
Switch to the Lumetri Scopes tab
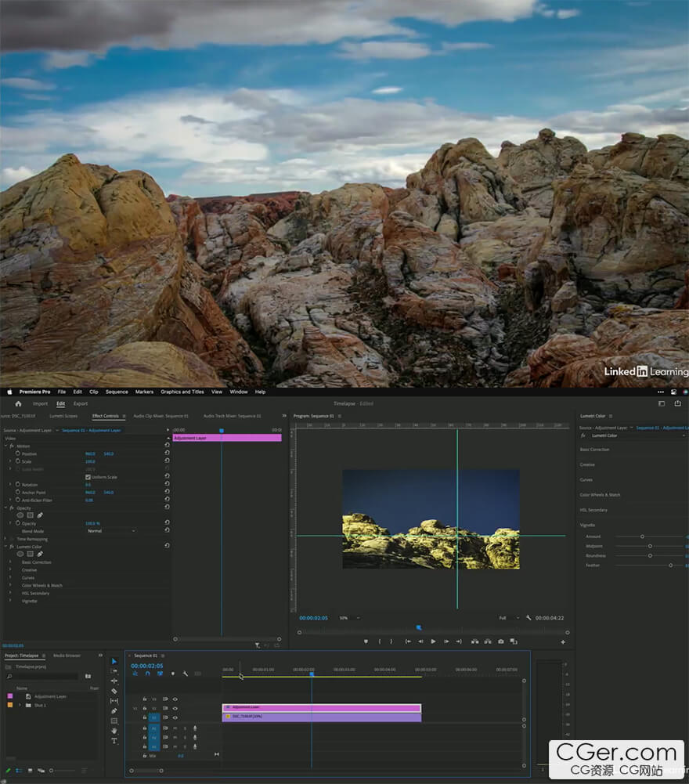(63, 416)
